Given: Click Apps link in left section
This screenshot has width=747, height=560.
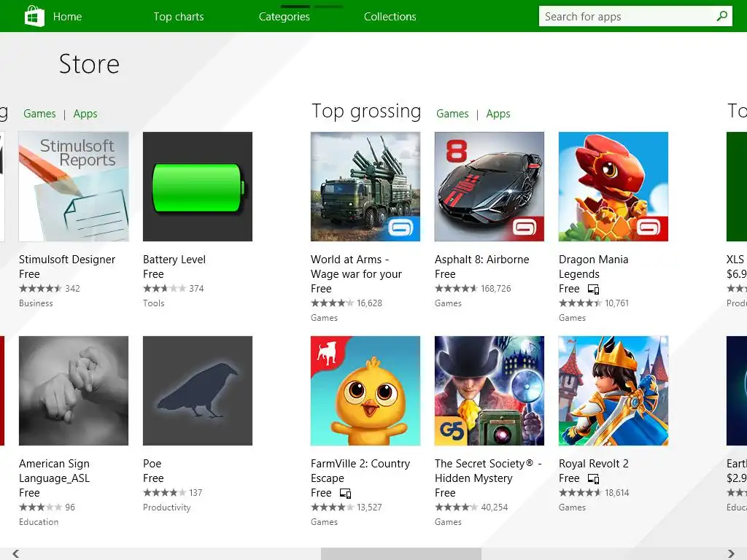Looking at the screenshot, I should point(85,114).
